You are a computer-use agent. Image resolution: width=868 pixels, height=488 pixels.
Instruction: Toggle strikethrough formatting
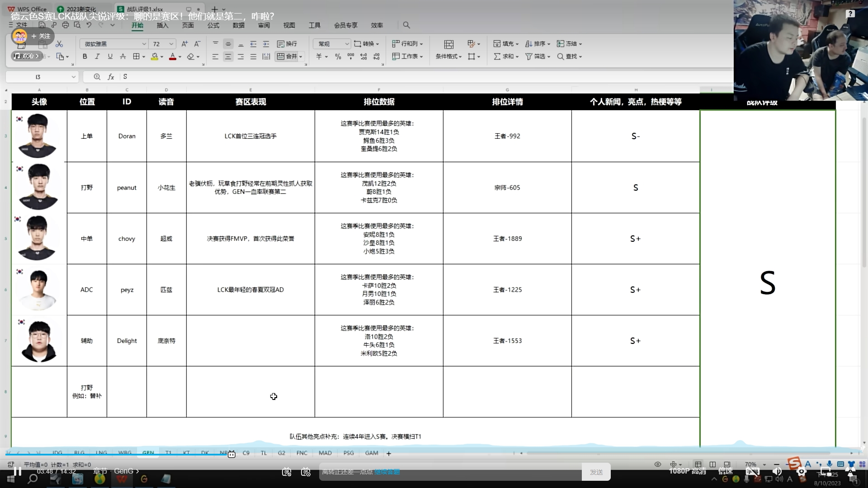123,56
